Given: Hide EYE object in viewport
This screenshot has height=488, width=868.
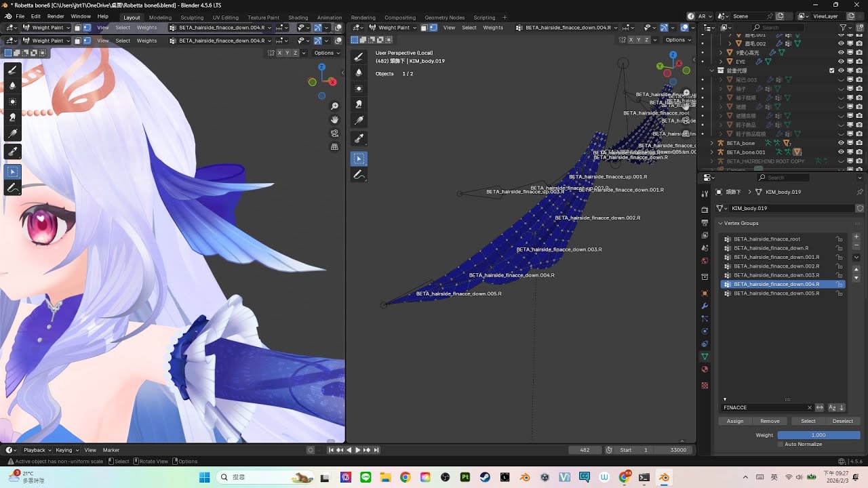Looking at the screenshot, I should [842, 62].
